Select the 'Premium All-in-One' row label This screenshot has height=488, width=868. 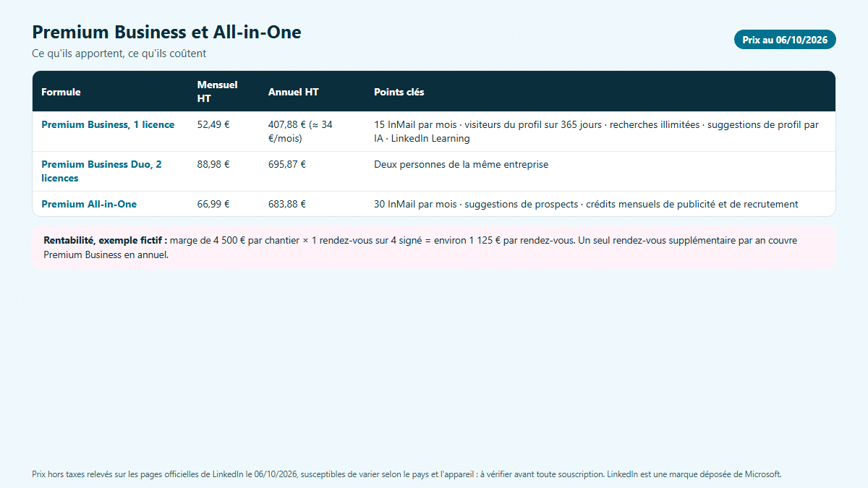point(89,204)
